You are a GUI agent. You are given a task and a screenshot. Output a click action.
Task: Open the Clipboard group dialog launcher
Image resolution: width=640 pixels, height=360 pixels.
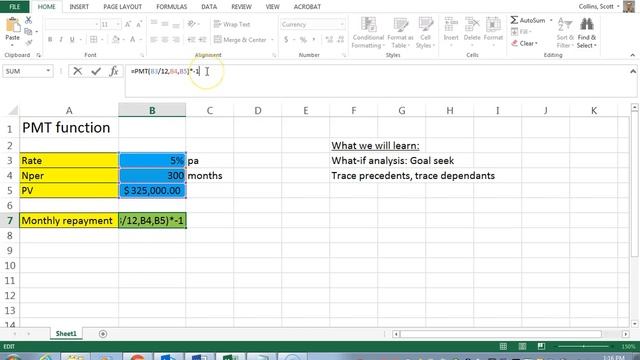coord(39,55)
